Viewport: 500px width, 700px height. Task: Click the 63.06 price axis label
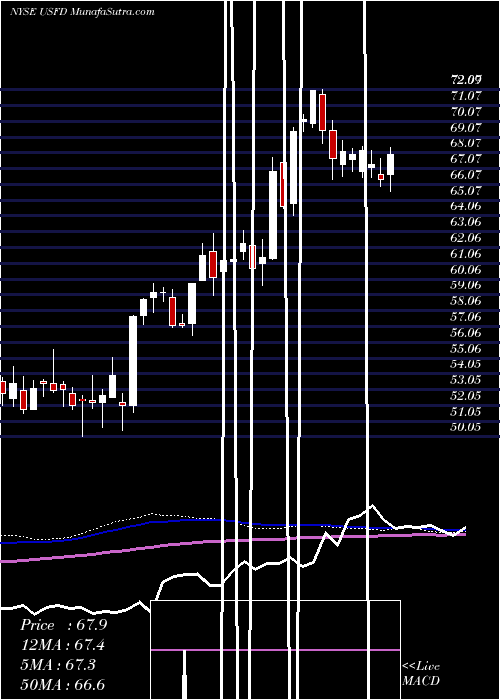pyautogui.click(x=466, y=222)
